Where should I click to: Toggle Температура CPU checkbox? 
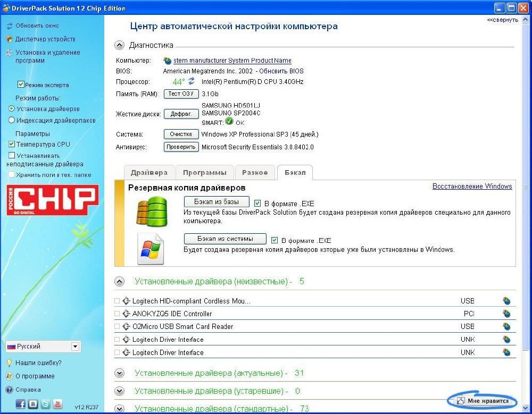point(12,144)
